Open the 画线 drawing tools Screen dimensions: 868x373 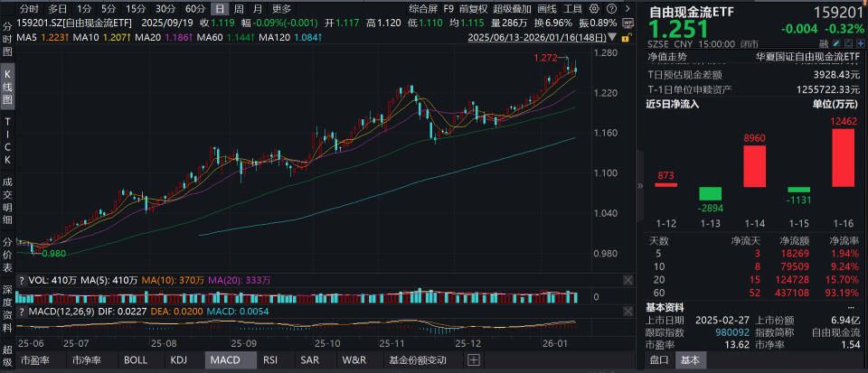547,9
